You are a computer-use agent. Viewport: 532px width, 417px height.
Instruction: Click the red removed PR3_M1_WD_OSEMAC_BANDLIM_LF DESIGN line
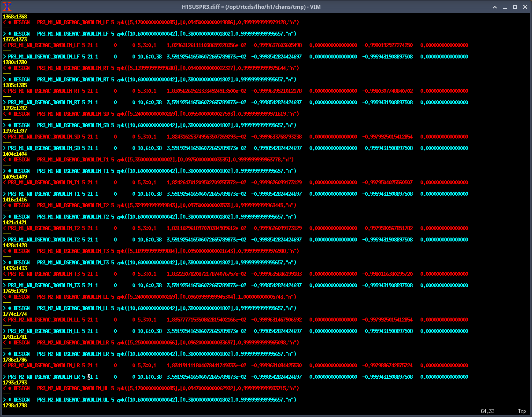(150, 22)
